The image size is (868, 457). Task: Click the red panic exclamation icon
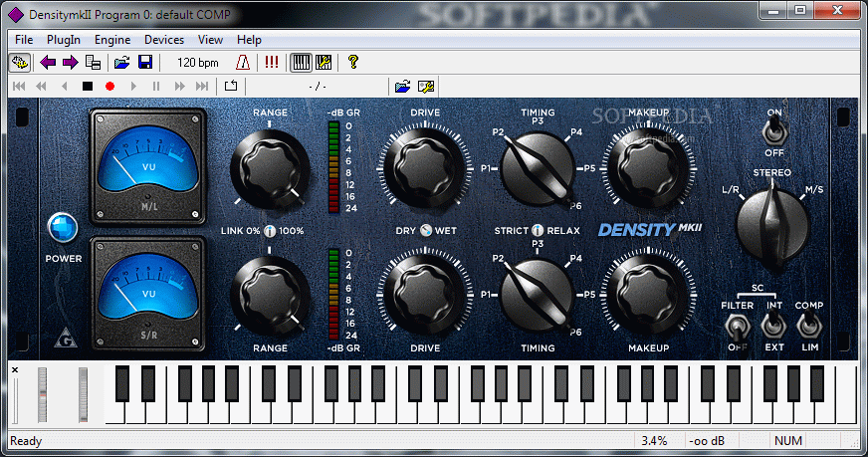[271, 62]
